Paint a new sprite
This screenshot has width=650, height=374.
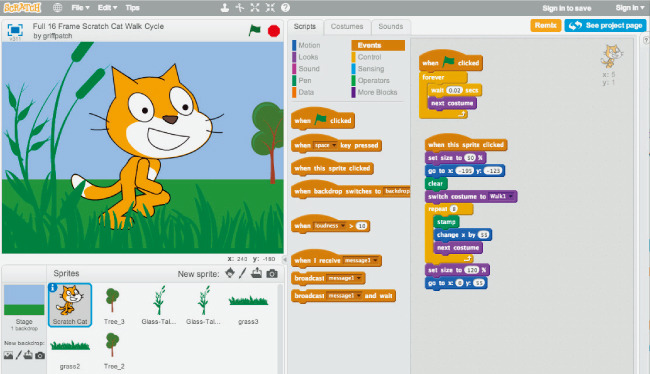click(x=243, y=273)
